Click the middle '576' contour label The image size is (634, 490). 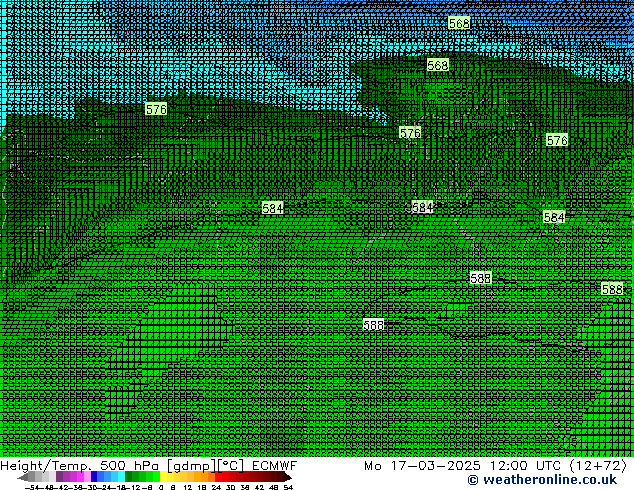[410, 133]
